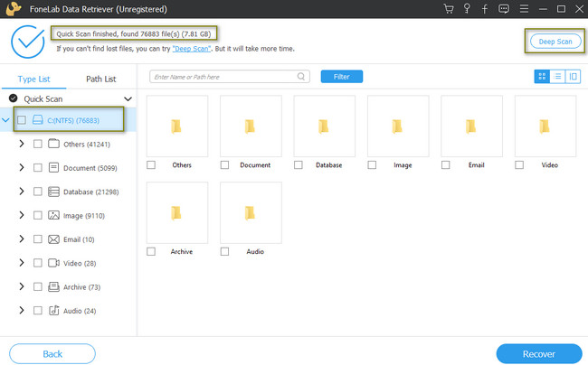Check the Database (21298) tree checkbox
Screen dimensions: 588x365
pyautogui.click(x=37, y=192)
